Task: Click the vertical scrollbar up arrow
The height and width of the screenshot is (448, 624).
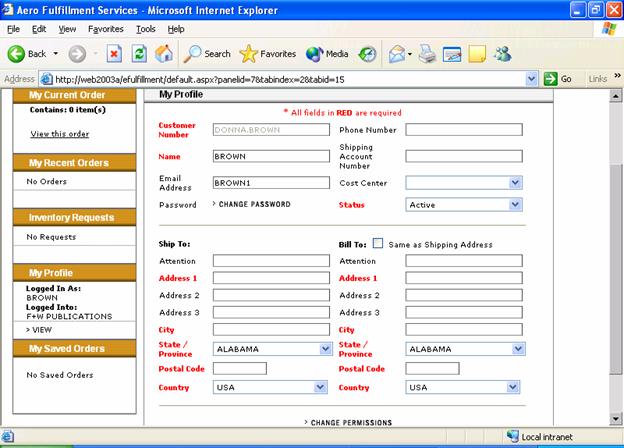Action: [616, 96]
